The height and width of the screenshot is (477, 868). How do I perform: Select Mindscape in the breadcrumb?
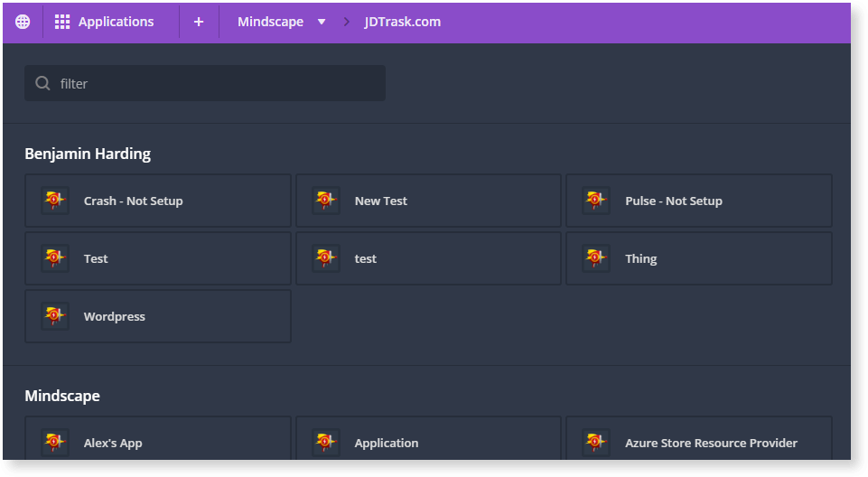click(270, 22)
